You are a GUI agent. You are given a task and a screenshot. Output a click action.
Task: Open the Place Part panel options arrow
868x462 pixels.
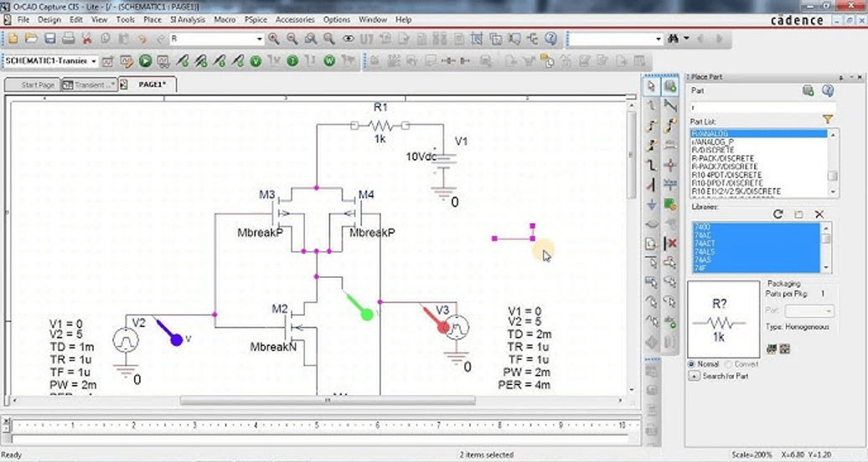point(850,77)
